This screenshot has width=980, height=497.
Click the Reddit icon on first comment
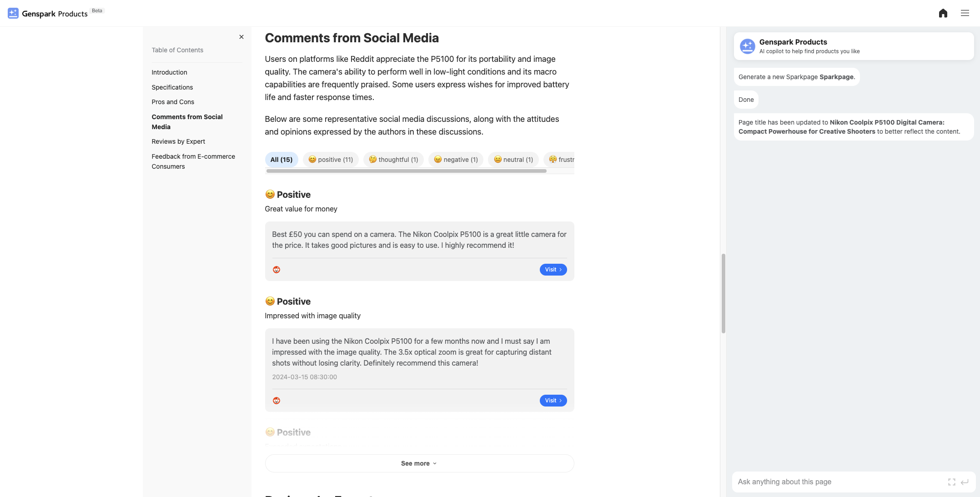coord(276,270)
